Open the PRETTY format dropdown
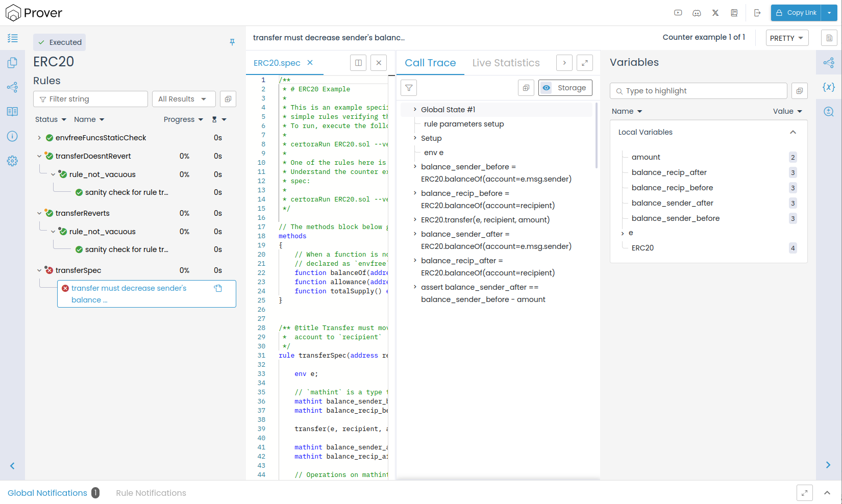The image size is (842, 504). coord(786,38)
